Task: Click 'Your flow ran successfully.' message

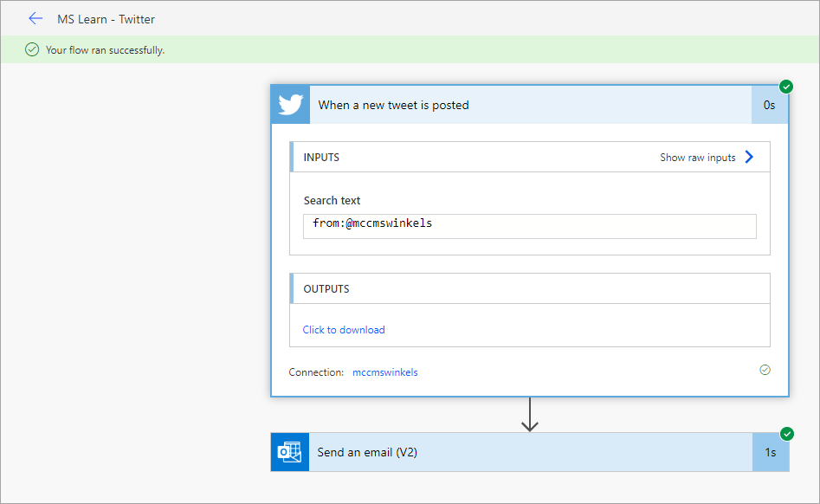Action: (x=105, y=50)
